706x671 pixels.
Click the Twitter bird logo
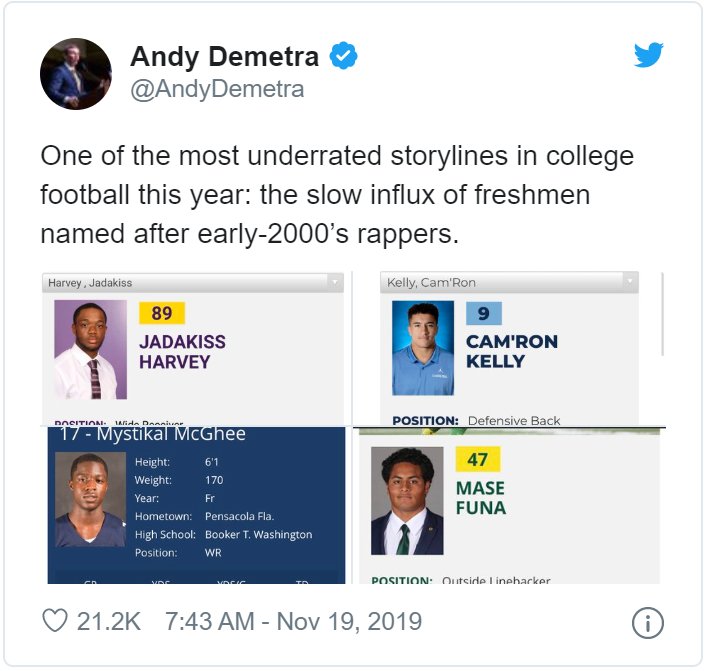(648, 54)
